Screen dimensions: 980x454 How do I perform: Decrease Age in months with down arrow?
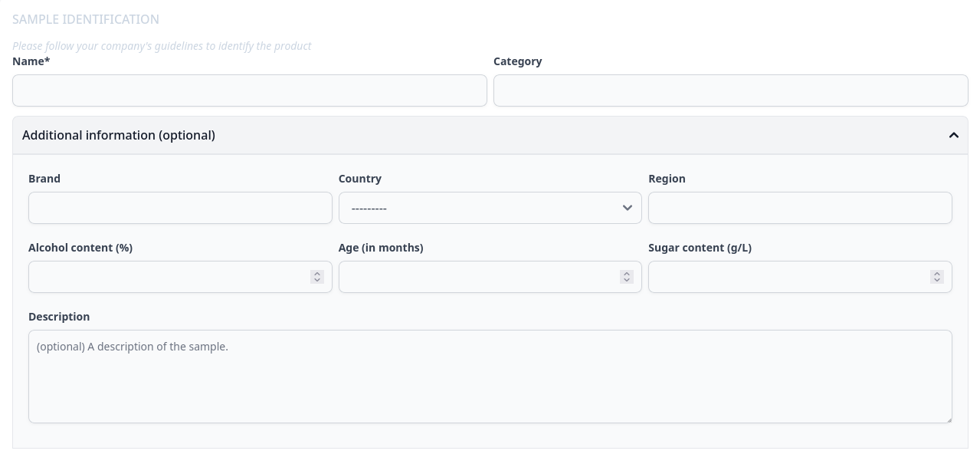627,281
